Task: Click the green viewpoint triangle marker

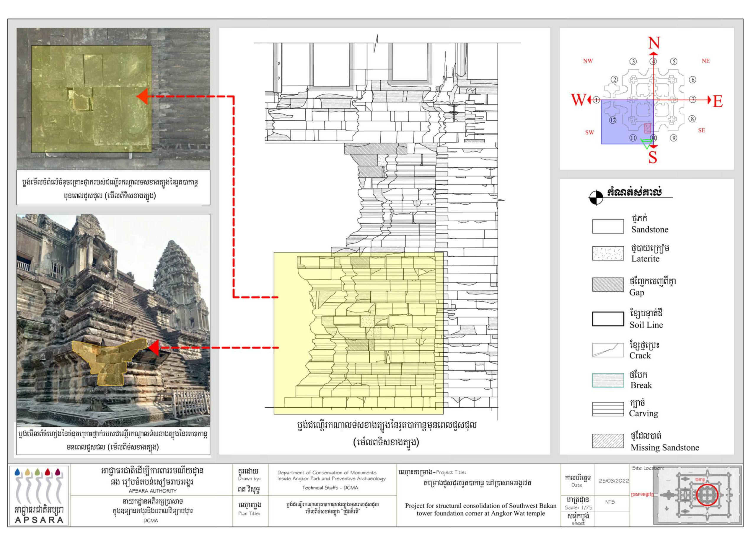Action: tap(646, 143)
